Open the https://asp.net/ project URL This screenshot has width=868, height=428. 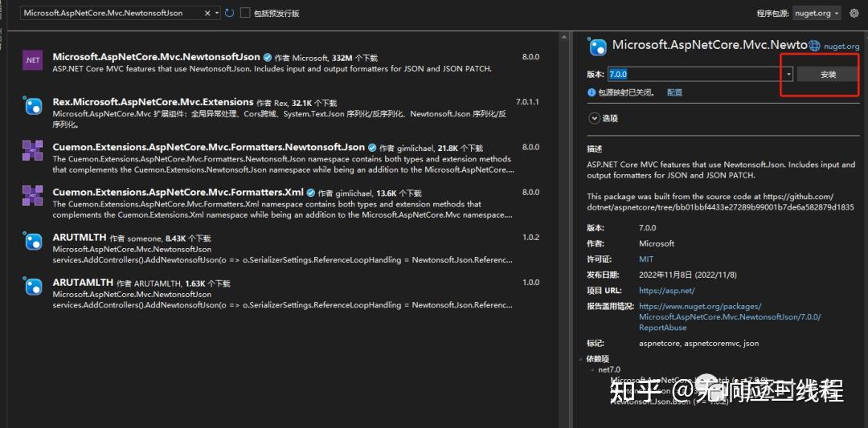coord(666,291)
